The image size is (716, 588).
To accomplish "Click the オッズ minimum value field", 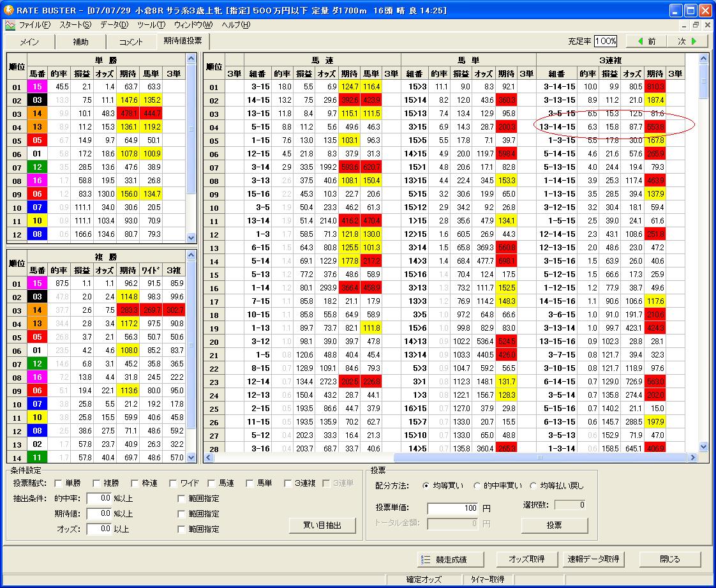I will tap(99, 529).
